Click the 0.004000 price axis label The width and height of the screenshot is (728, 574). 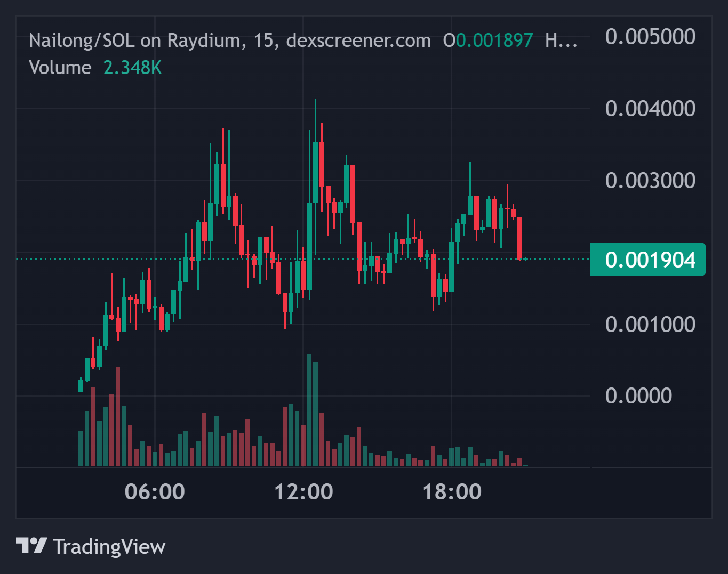(650, 109)
